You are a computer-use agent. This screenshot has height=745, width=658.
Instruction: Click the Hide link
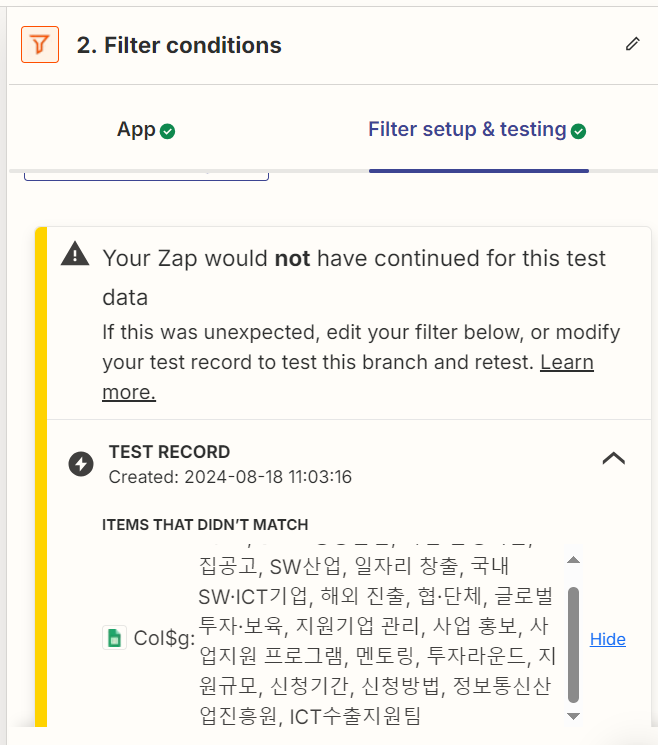tap(608, 639)
